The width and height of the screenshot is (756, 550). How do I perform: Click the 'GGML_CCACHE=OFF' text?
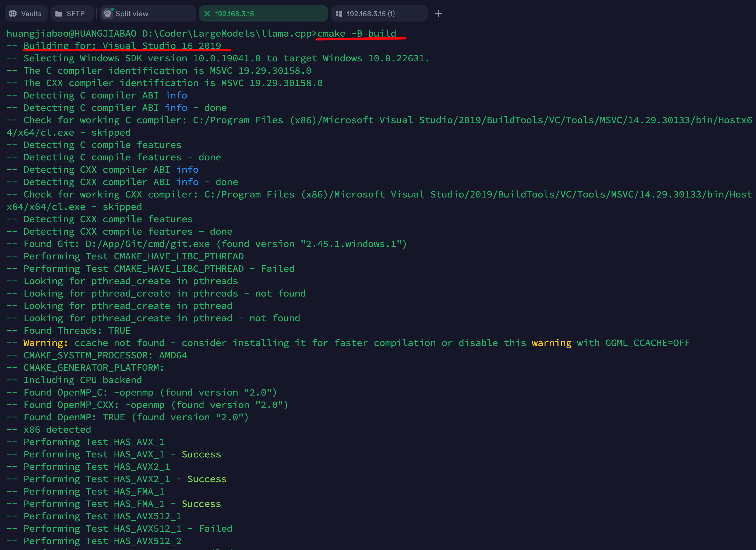[648, 343]
